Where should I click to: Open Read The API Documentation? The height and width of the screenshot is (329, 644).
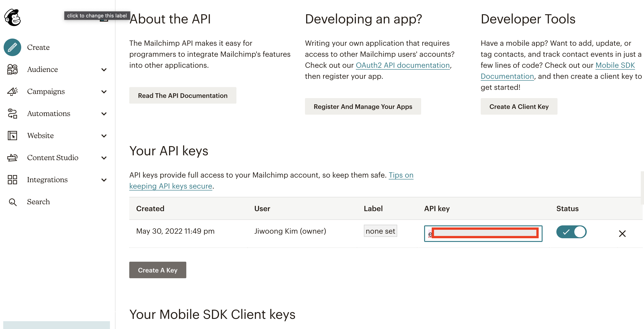(182, 95)
